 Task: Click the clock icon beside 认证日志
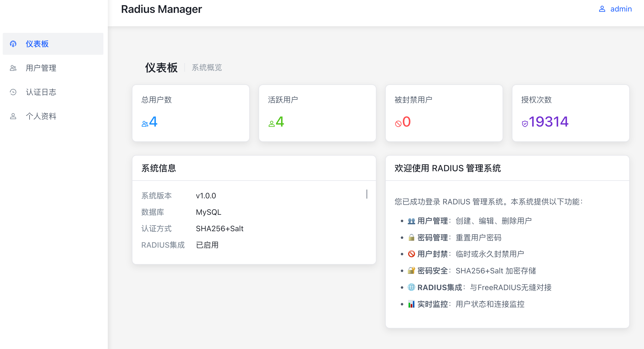pyautogui.click(x=13, y=92)
